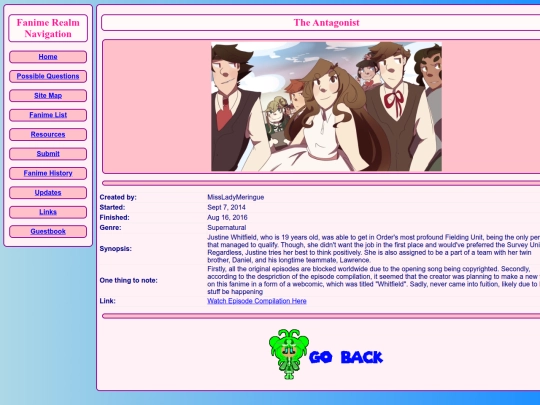Click The Antagonist cover artwork
The width and height of the screenshot is (540, 405).
pos(326,106)
